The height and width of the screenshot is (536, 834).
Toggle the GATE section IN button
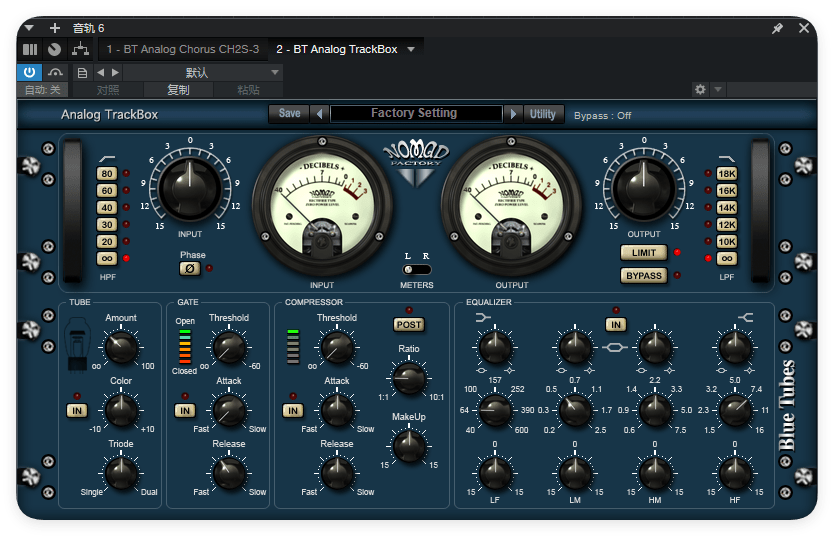(x=185, y=411)
